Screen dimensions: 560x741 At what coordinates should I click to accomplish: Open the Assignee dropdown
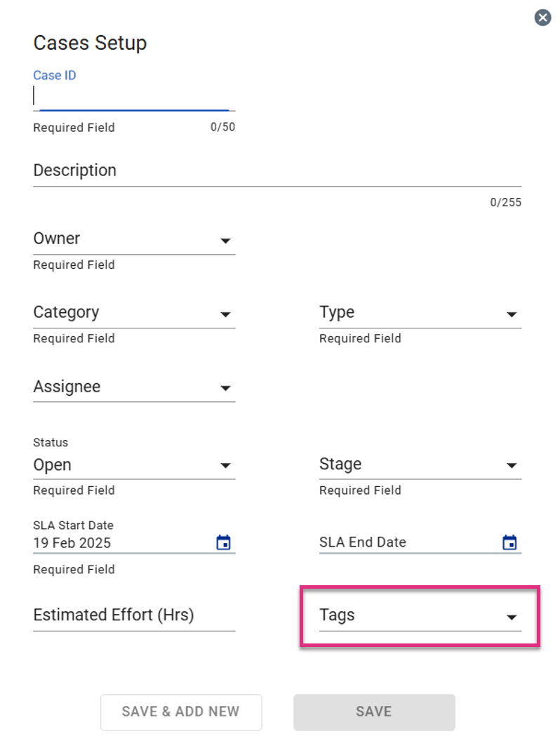(134, 387)
